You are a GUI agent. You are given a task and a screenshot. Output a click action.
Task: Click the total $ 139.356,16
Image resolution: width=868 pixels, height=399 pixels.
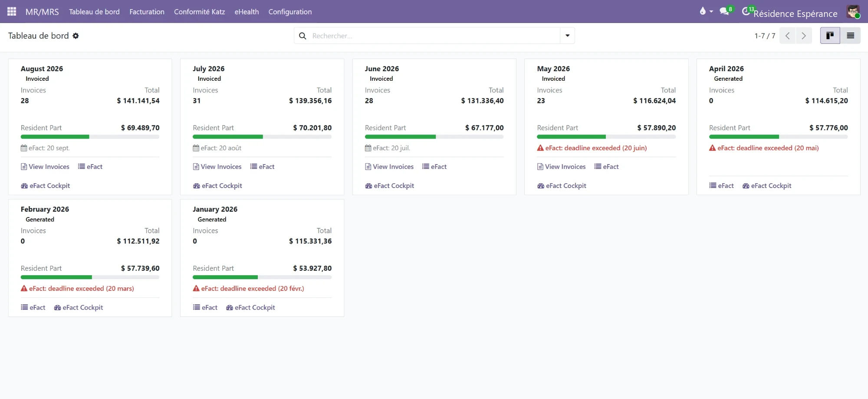[310, 101]
